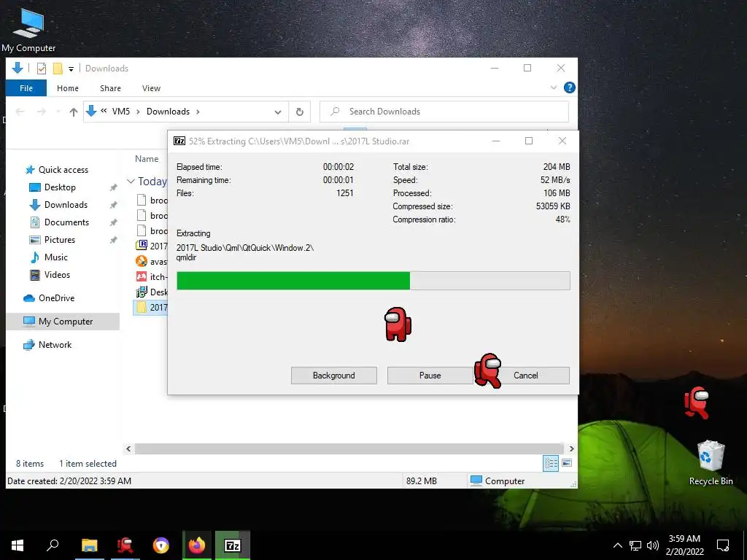Cancel the extraction
The height and width of the screenshot is (560, 747).
(526, 376)
